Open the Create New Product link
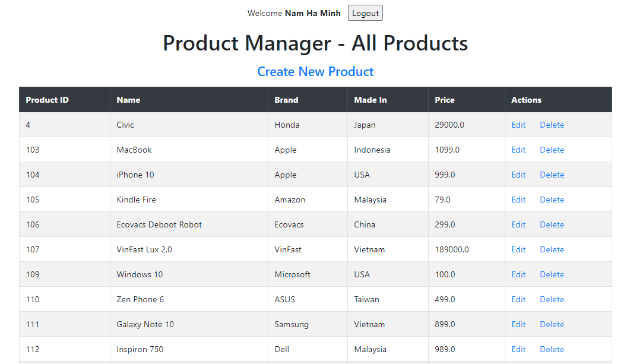 315,71
